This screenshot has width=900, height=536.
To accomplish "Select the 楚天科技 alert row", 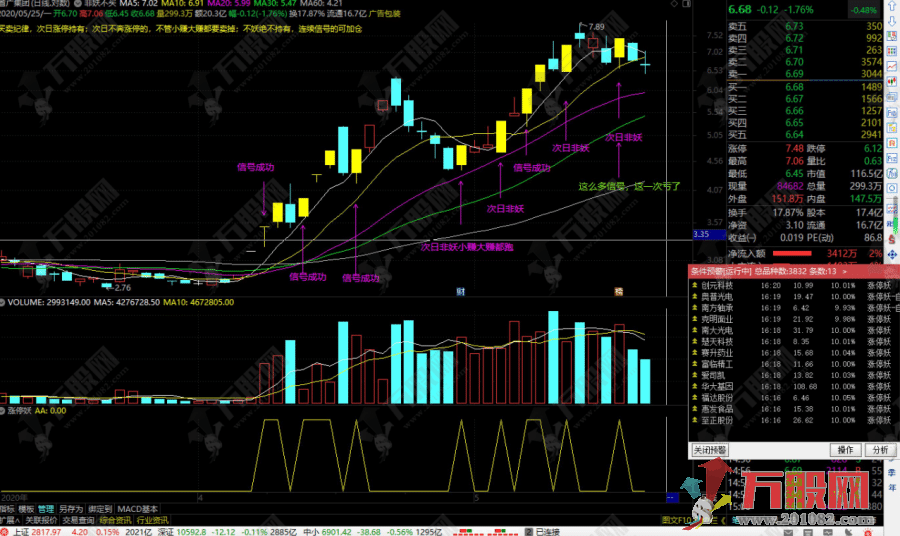I will (x=794, y=341).
